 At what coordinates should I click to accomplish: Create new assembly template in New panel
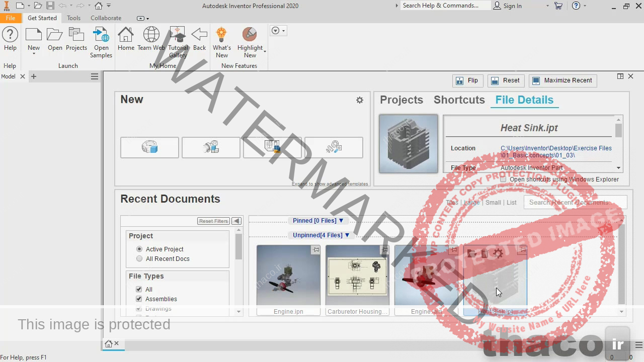pyautogui.click(x=211, y=147)
